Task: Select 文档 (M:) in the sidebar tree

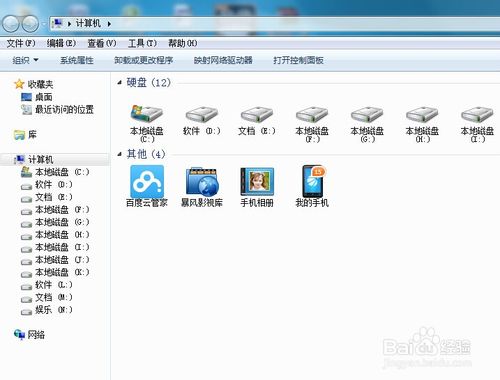Action: 47,297
